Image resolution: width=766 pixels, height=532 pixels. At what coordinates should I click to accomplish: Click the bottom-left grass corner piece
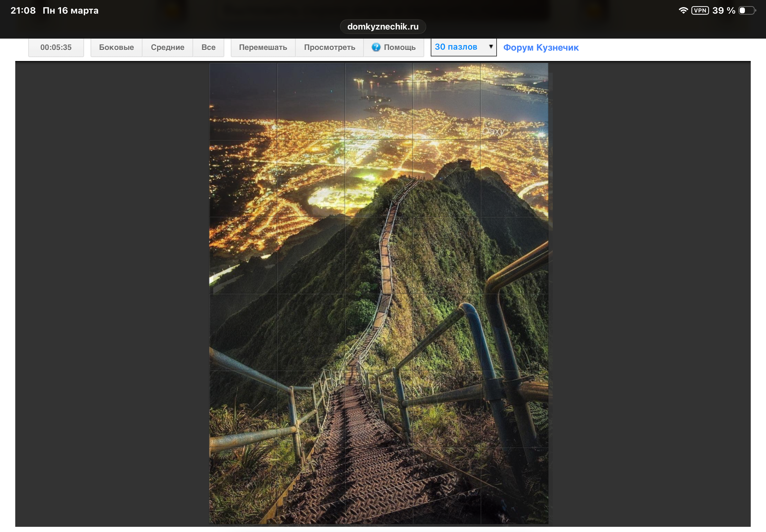pos(243,485)
